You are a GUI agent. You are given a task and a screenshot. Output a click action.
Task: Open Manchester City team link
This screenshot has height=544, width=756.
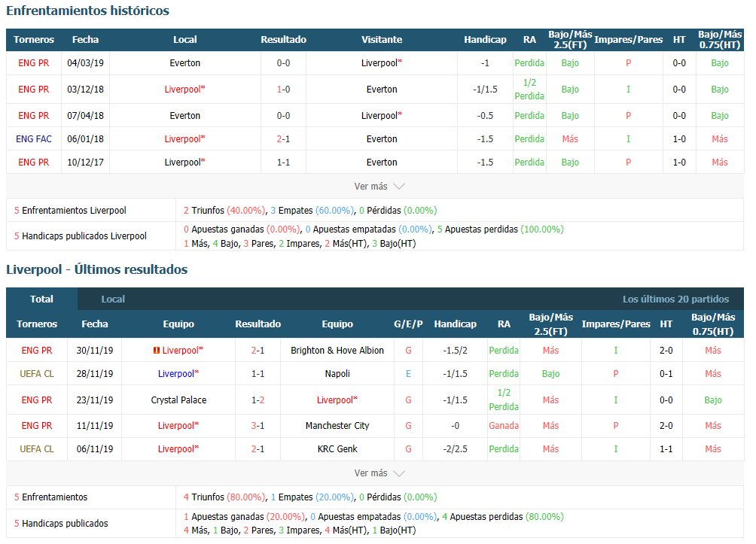[337, 426]
